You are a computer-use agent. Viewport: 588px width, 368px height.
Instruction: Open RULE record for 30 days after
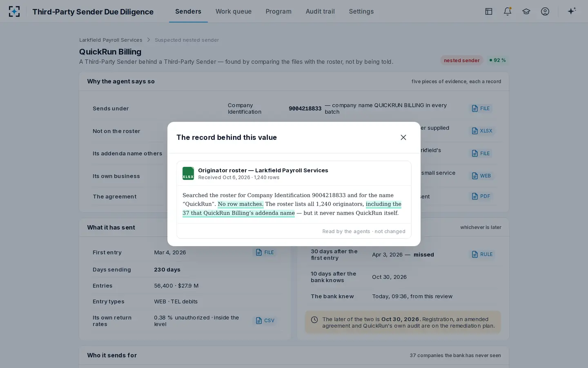(482, 254)
